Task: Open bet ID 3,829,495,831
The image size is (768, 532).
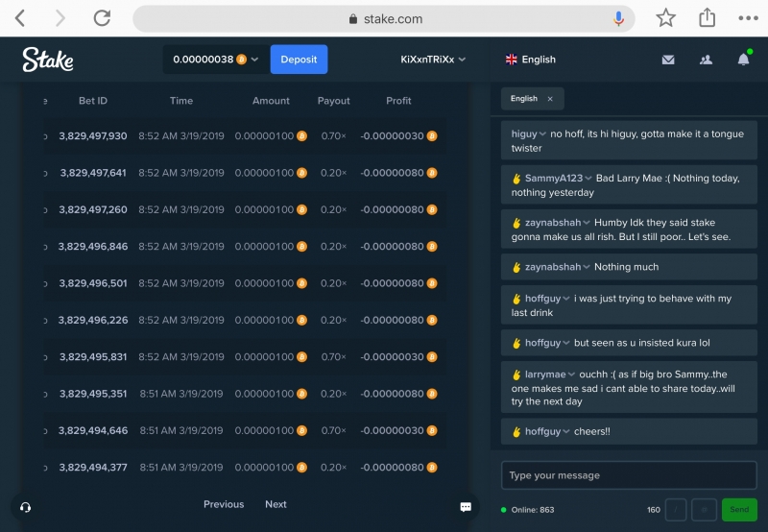Action: point(93,356)
